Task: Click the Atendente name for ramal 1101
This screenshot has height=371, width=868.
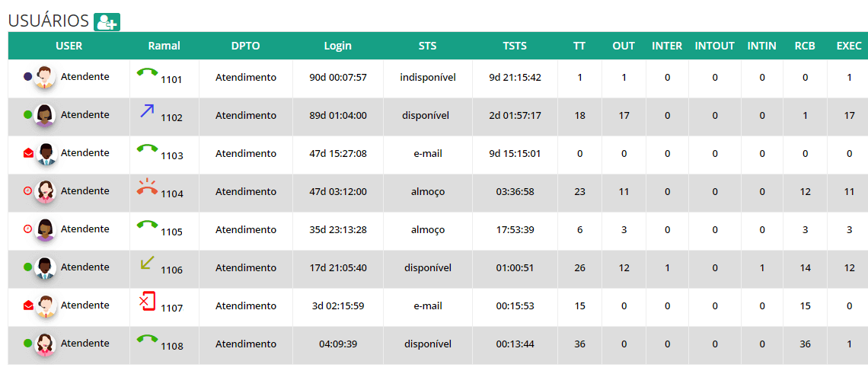Action: pyautogui.click(x=85, y=77)
